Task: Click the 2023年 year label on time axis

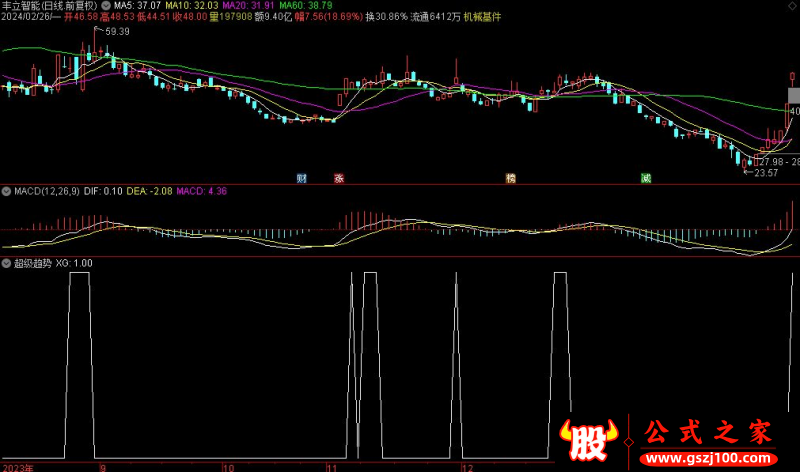Action: [x=17, y=466]
